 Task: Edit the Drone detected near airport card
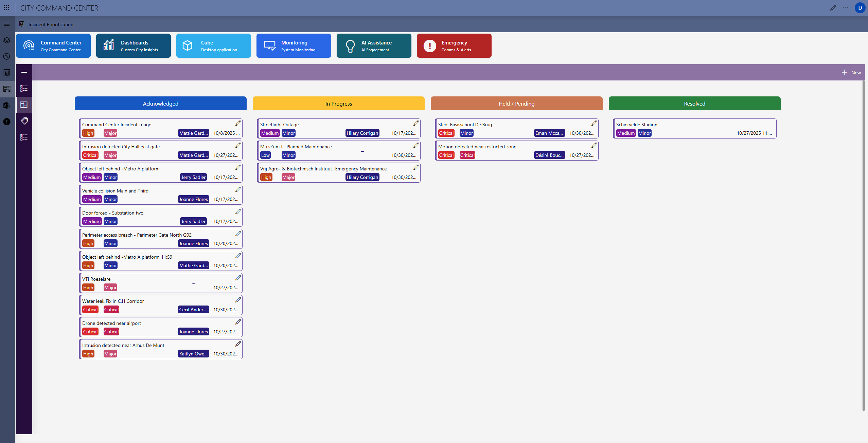coord(238,322)
